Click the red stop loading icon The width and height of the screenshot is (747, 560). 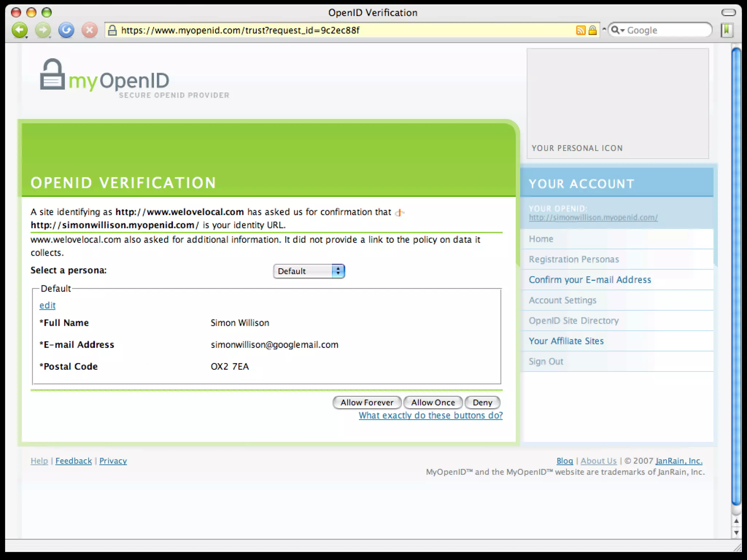click(89, 30)
